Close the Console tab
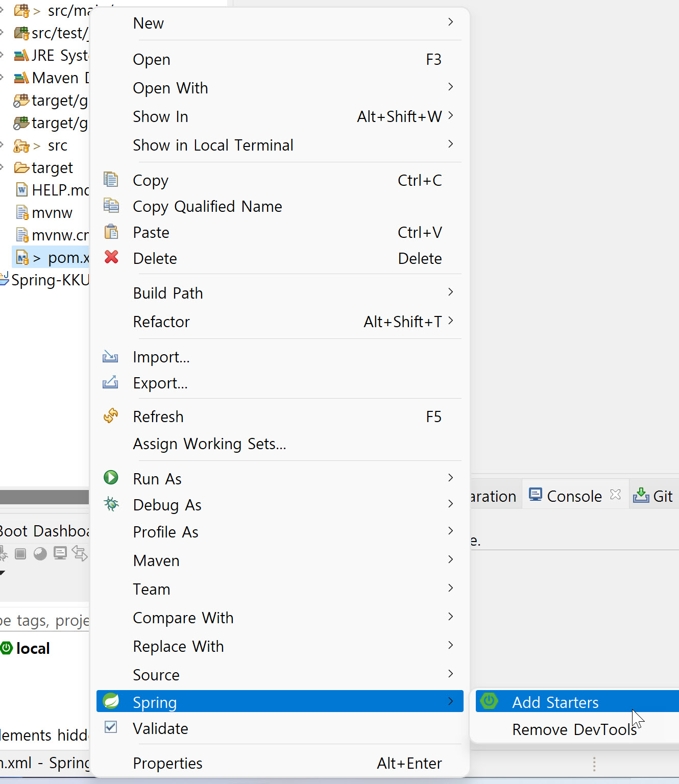This screenshot has width=679, height=784. tap(616, 495)
